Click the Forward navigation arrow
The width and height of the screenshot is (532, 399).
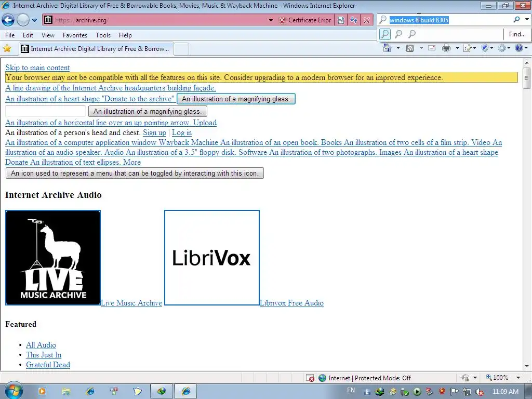coord(23,20)
